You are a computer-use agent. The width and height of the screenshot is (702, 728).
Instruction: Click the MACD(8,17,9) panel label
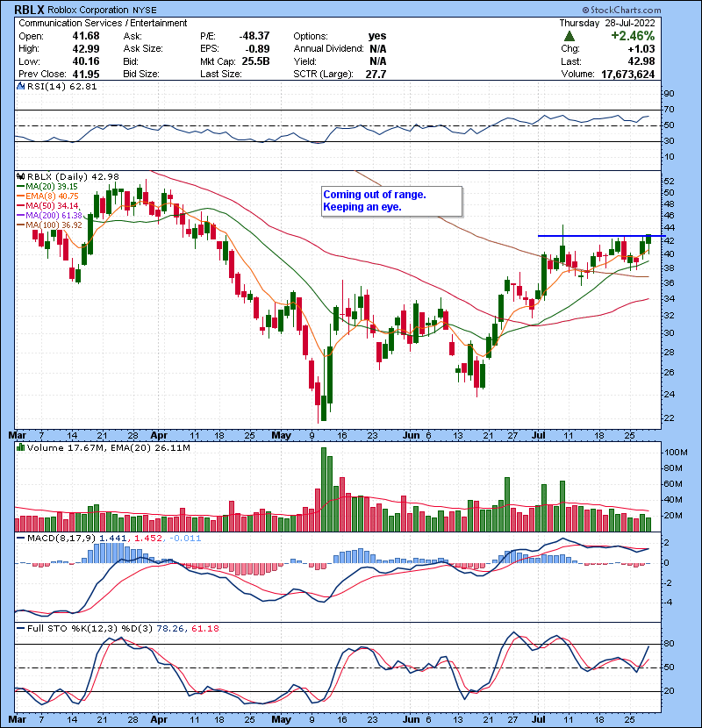[61, 539]
